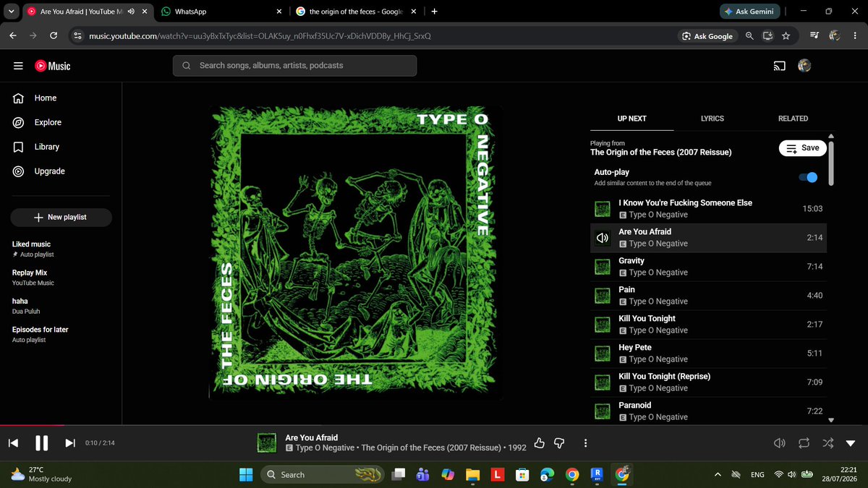Open the tab search dropdown arrow
This screenshot has height=488, width=868.
tap(11, 12)
